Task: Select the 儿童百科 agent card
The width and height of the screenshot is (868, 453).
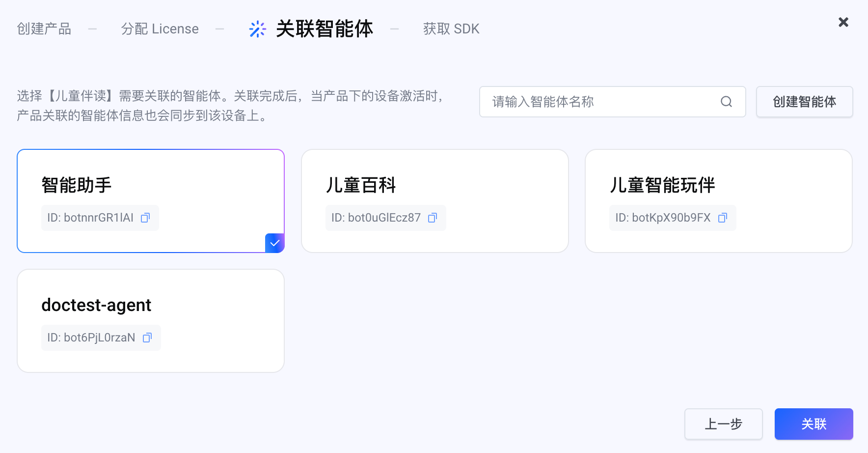Action: (x=434, y=200)
